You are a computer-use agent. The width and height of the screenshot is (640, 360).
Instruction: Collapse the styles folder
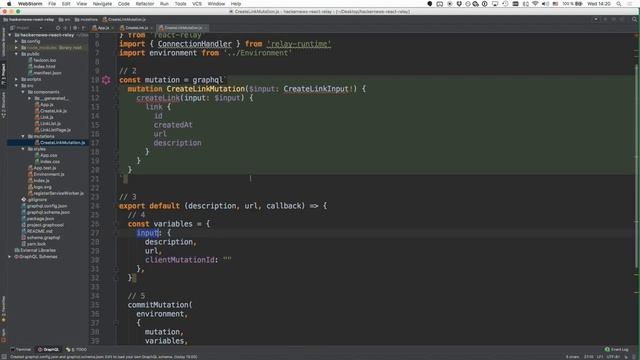click(23, 149)
